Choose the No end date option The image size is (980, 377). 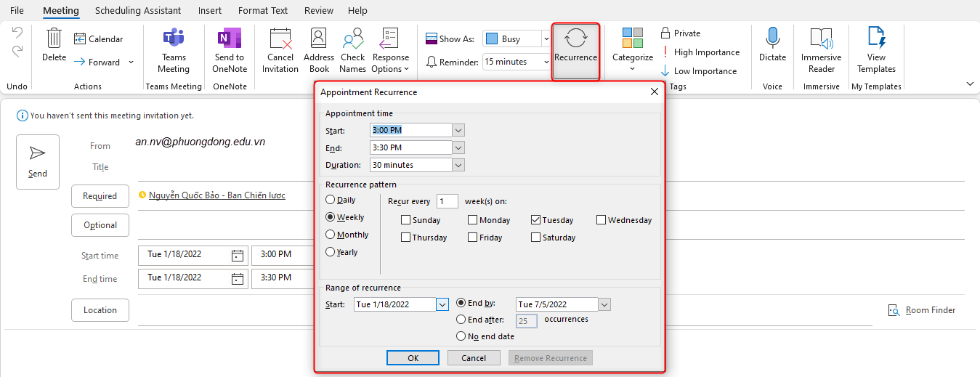pyautogui.click(x=461, y=336)
